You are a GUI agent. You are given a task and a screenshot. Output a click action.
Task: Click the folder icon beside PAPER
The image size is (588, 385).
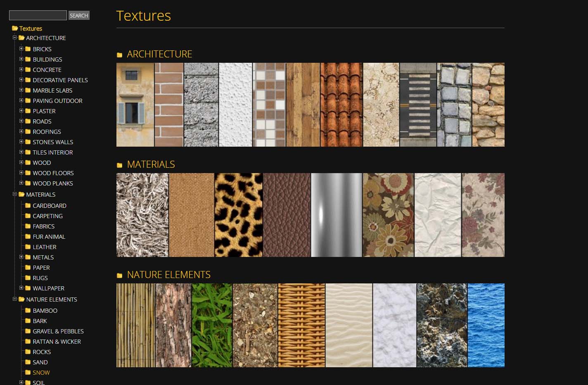pyautogui.click(x=28, y=267)
